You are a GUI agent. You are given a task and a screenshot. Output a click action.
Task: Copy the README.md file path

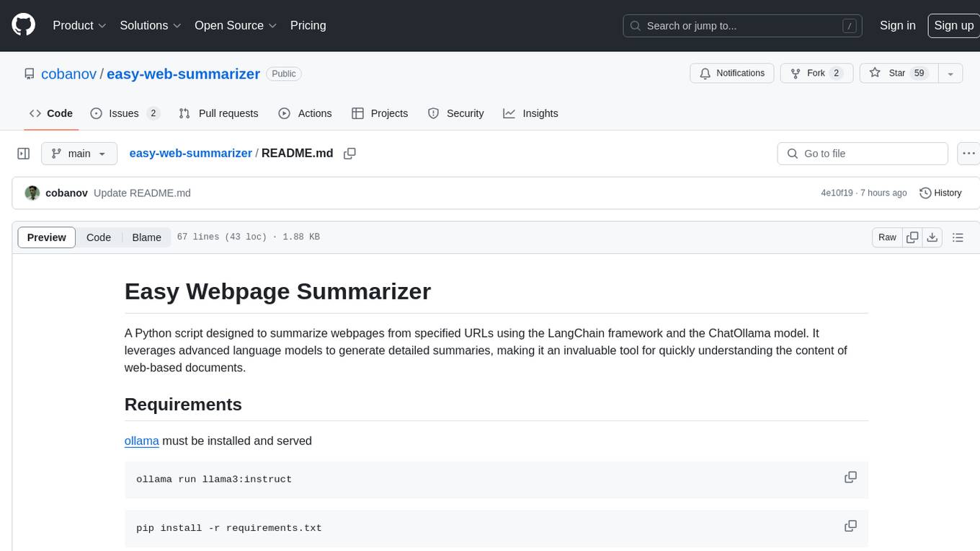(350, 154)
